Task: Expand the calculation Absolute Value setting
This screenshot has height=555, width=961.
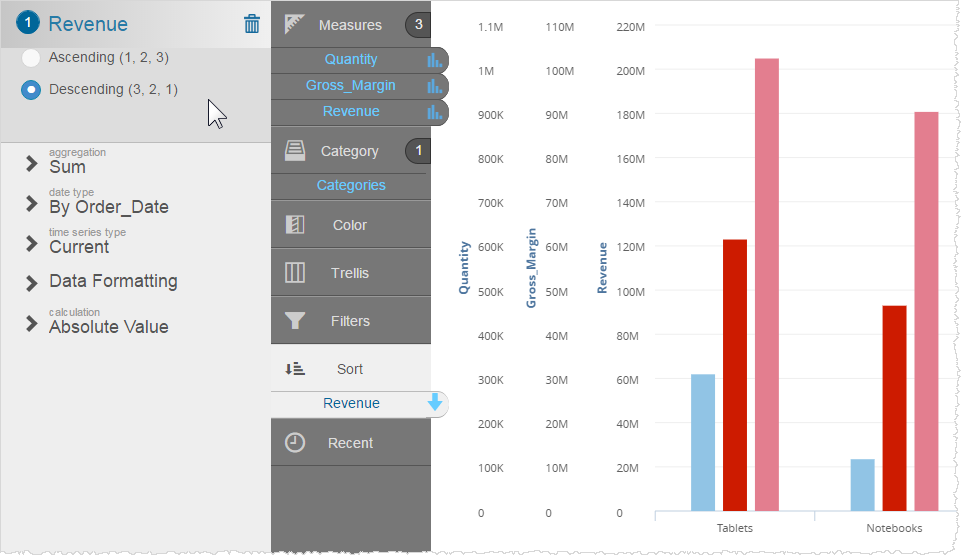Action: [x=32, y=326]
